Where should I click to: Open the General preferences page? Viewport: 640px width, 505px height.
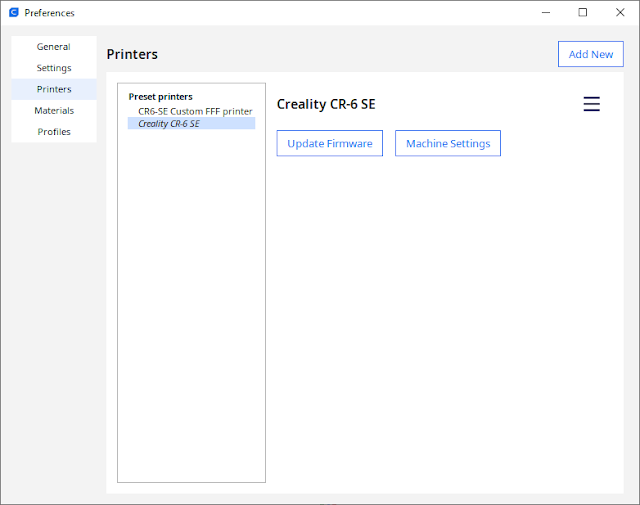pos(54,47)
